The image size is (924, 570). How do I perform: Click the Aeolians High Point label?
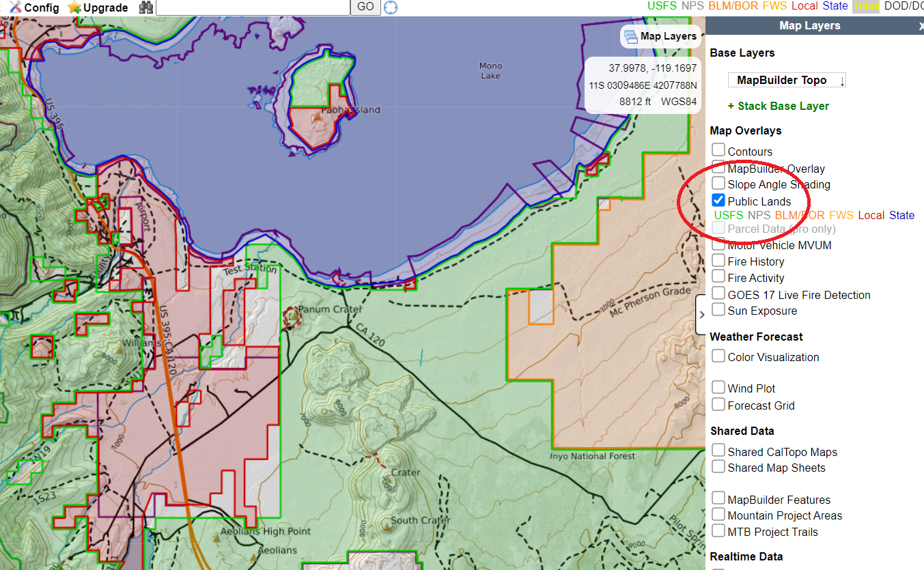point(266,531)
